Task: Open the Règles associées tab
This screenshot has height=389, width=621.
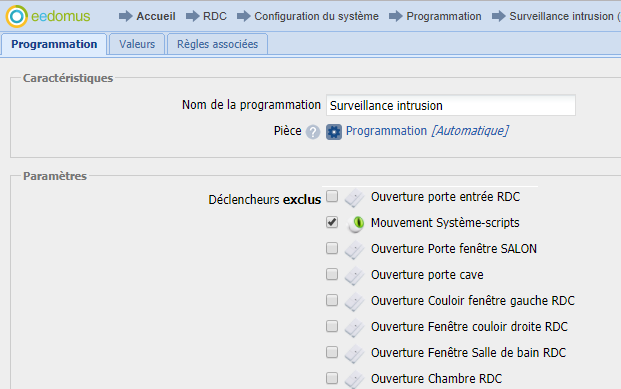Action: click(217, 44)
